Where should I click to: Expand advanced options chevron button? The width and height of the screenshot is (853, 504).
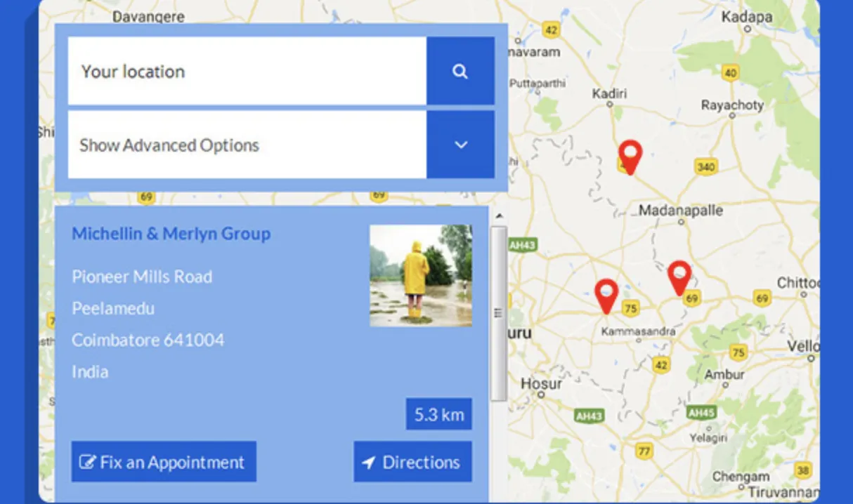point(460,145)
